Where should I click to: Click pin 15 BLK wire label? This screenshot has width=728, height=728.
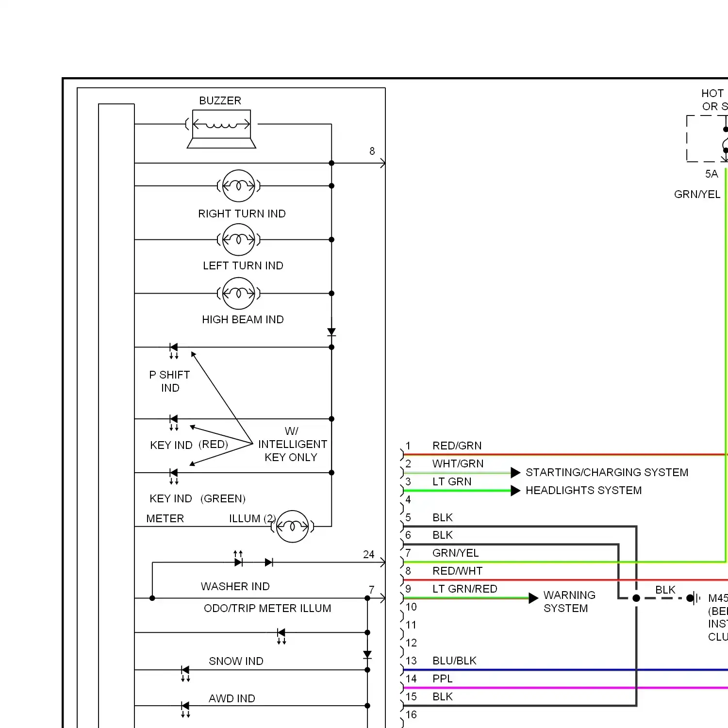click(x=442, y=696)
